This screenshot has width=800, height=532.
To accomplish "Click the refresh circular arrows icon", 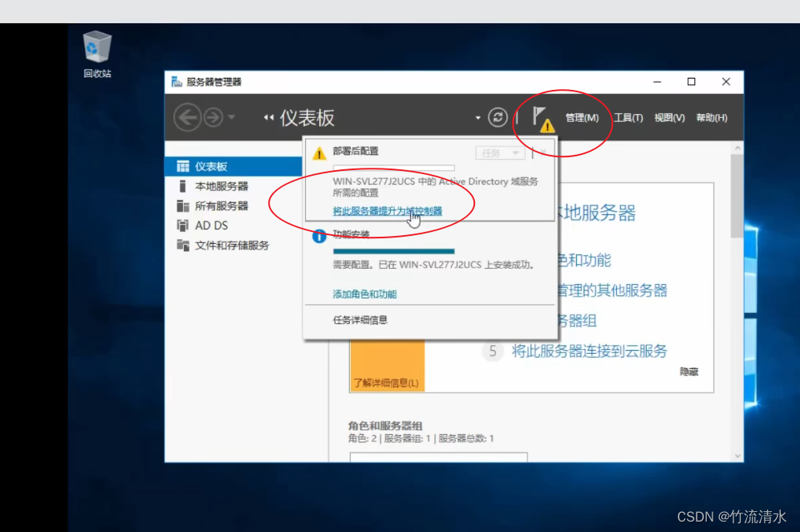I will point(497,117).
